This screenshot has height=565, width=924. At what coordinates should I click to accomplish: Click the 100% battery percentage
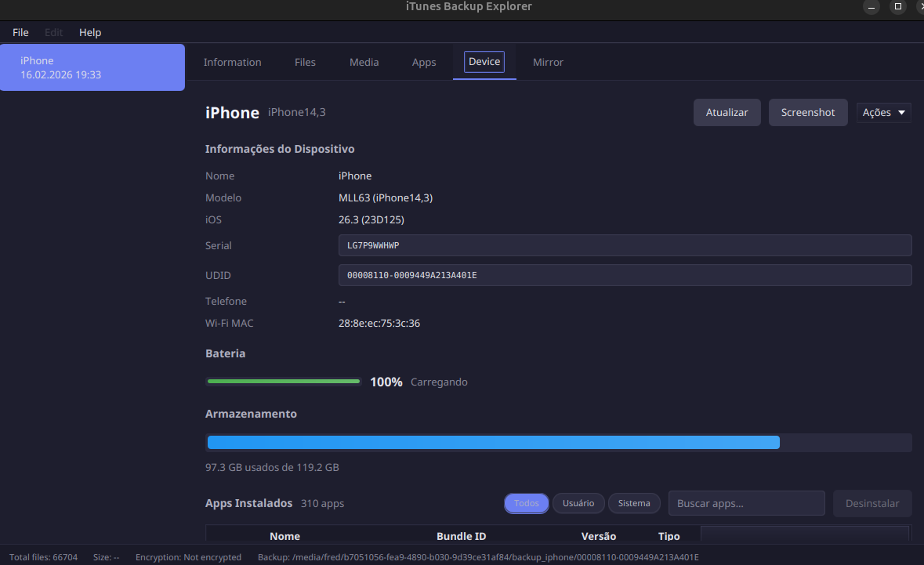[386, 382]
